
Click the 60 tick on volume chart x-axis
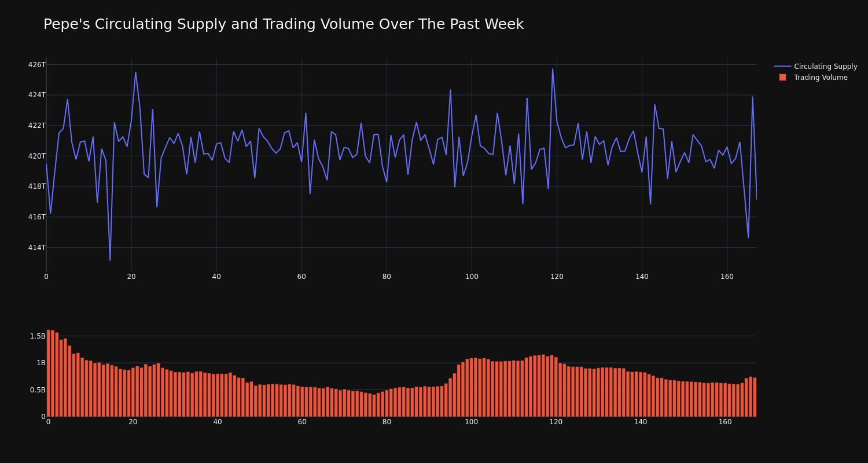[302, 422]
